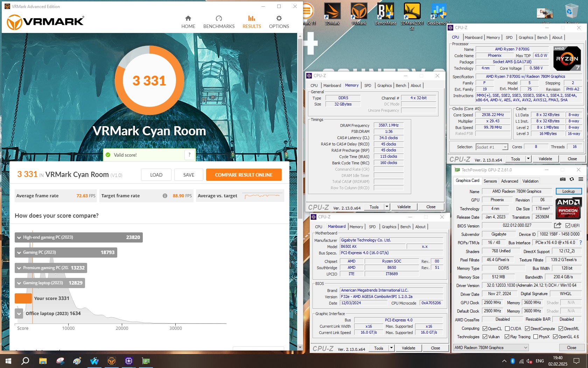Screen dimensions: 588x368
Task: Open Tools dropdown arrow in CPU-Z Memory window
Action: point(387,207)
